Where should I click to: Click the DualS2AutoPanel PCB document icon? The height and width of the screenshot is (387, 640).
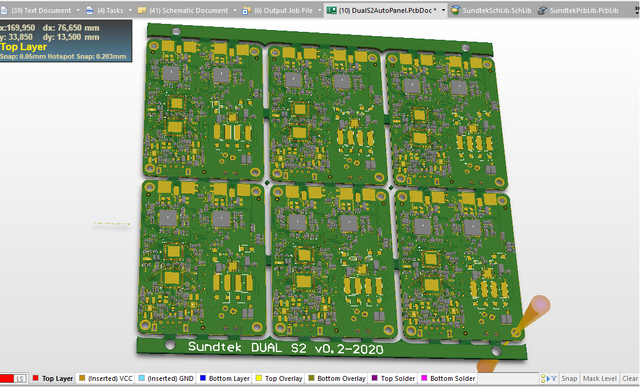point(331,10)
